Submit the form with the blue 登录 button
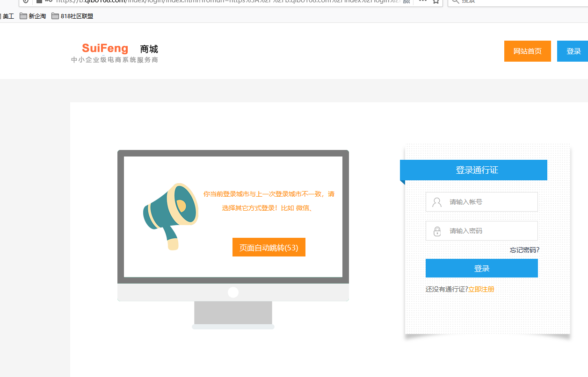This screenshot has height=377, width=588. 481,269
